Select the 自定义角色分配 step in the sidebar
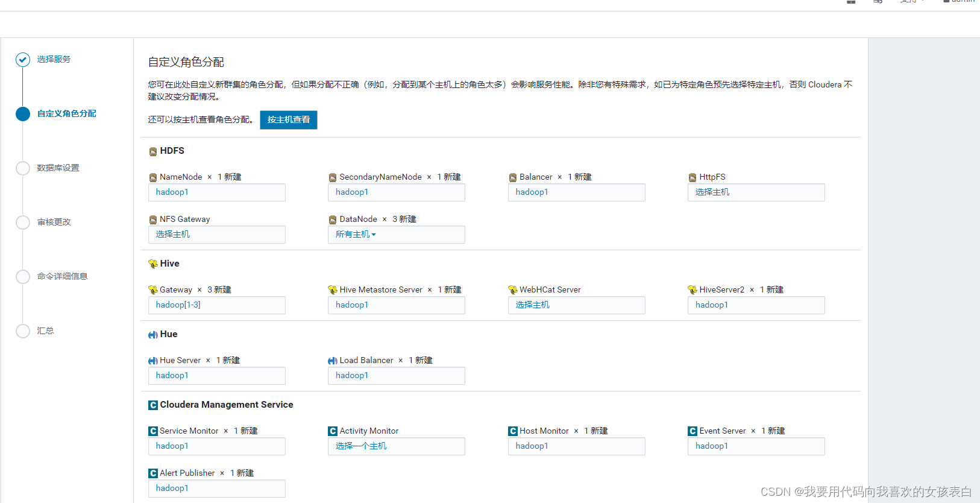980x503 pixels. tap(67, 113)
